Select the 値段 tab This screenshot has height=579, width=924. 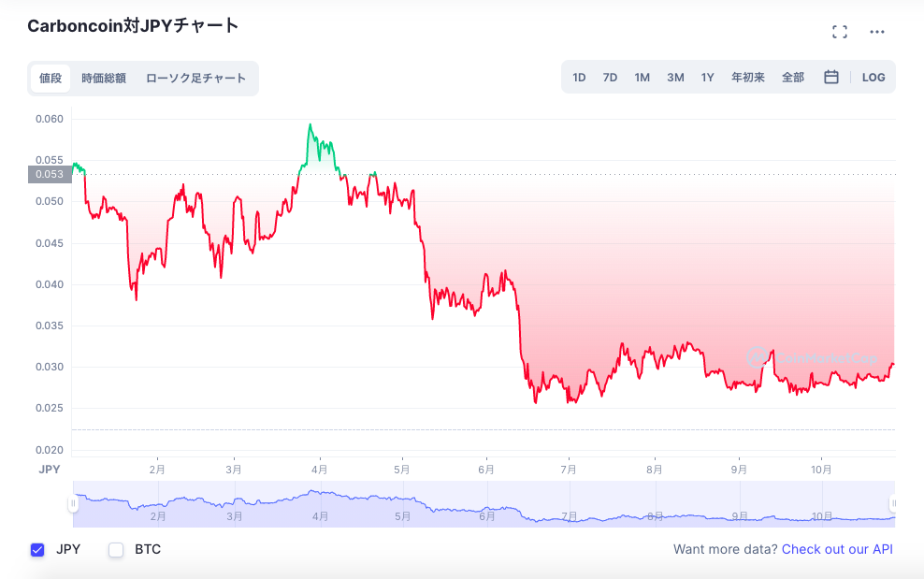tap(50, 79)
